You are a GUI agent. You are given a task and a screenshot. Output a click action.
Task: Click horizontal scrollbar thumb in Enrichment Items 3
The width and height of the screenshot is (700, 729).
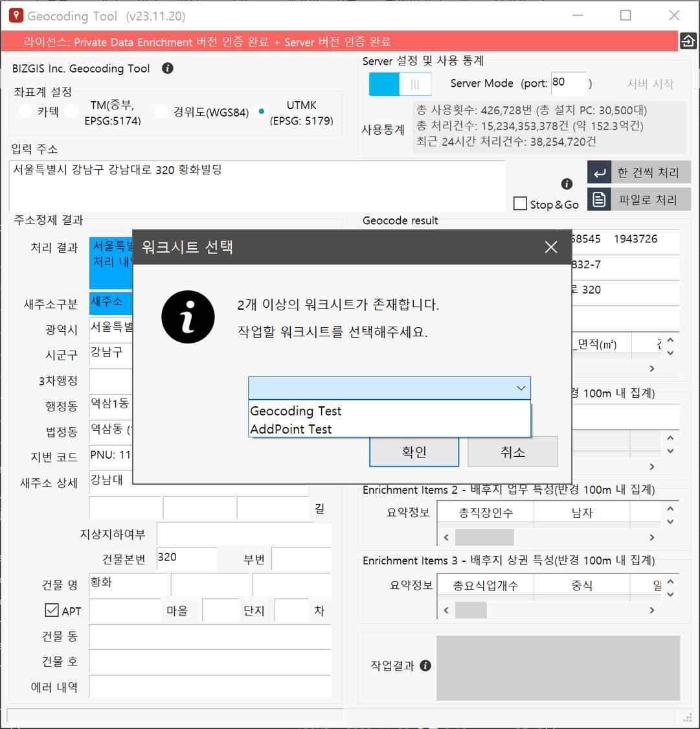471,610
